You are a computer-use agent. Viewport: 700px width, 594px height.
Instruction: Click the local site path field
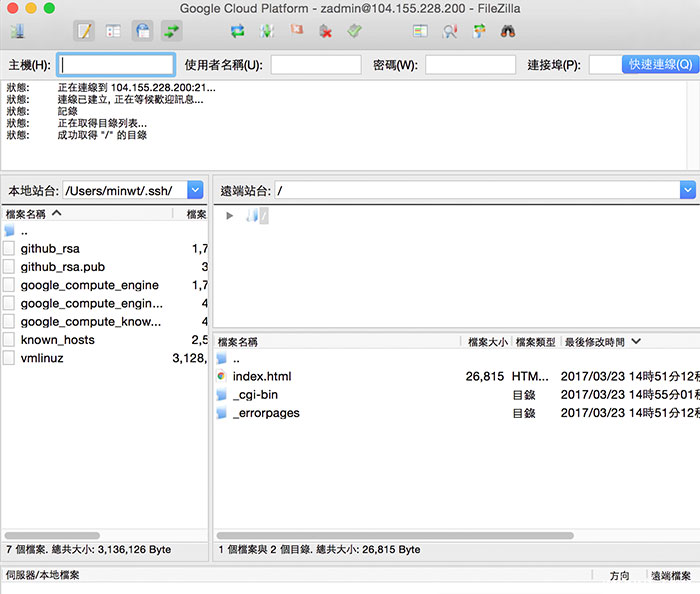coord(125,190)
